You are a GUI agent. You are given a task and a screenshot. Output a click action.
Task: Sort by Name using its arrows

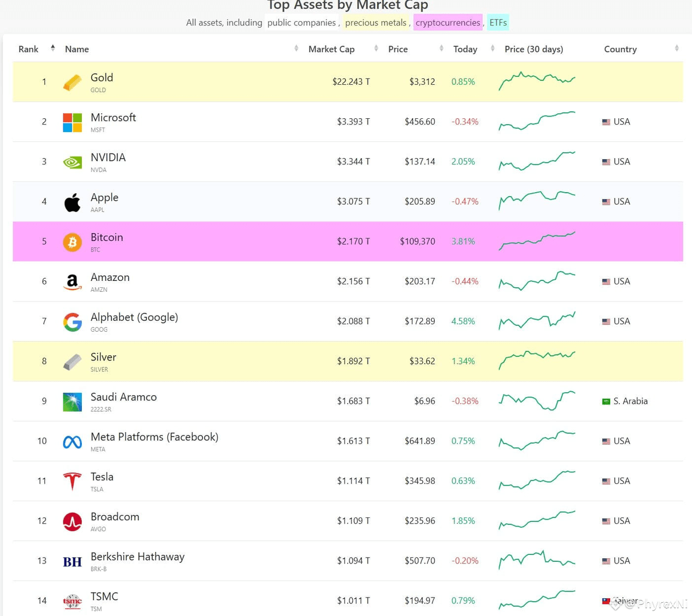pos(296,48)
